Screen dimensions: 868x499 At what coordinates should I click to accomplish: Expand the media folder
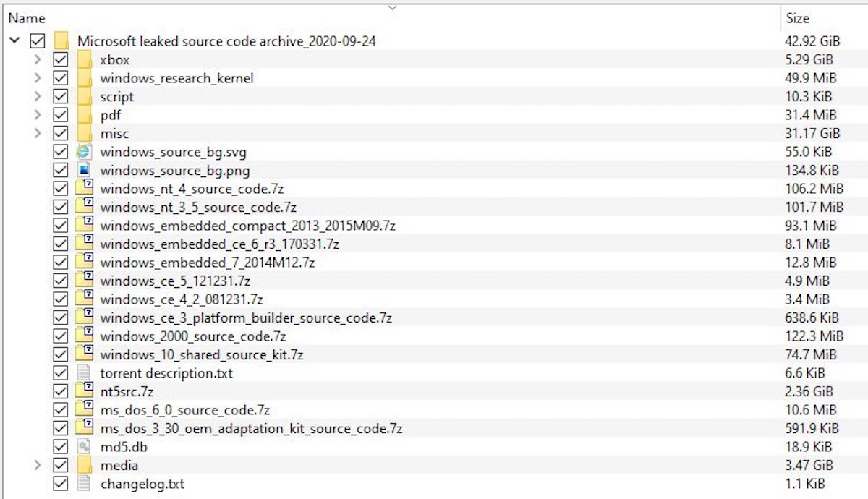pos(38,465)
